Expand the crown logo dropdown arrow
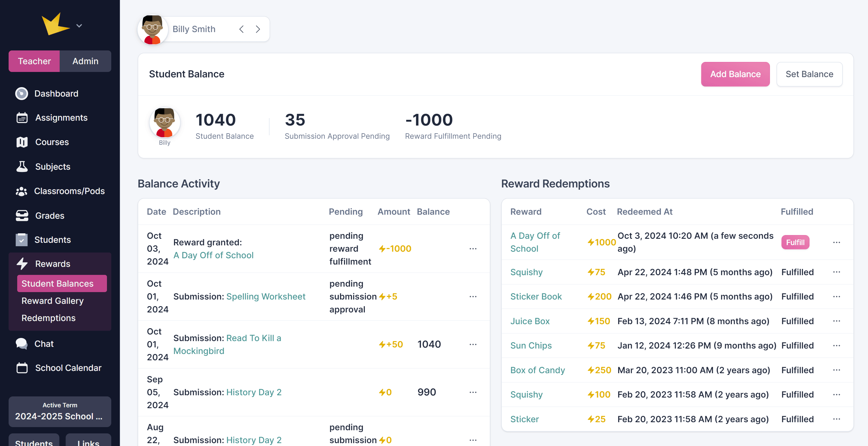This screenshot has height=446, width=868. coord(79,26)
